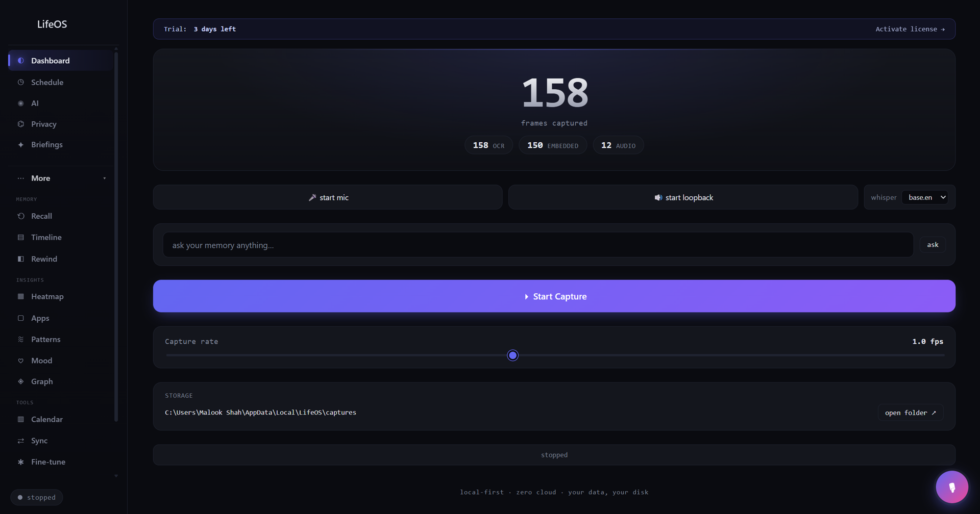
Task: Click the play triangle on Start Capture
Action: (526, 297)
